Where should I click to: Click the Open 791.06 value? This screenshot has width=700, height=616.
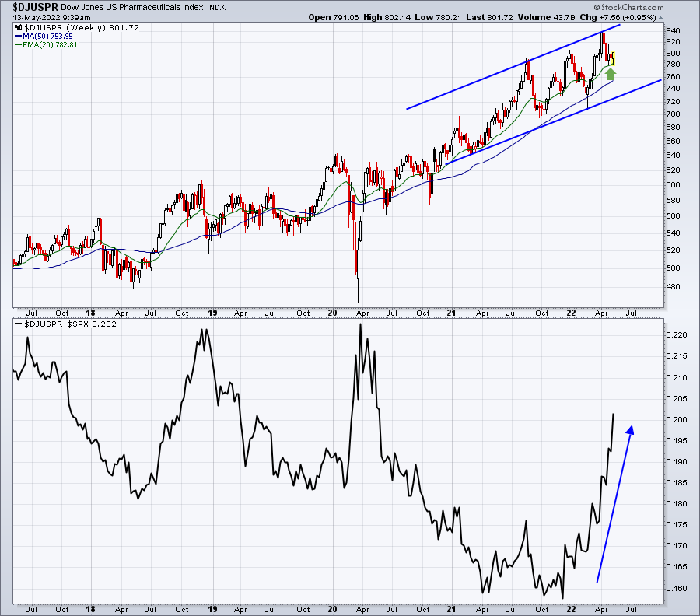pyautogui.click(x=334, y=17)
